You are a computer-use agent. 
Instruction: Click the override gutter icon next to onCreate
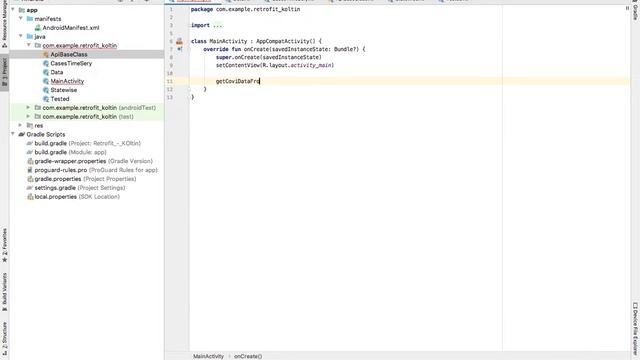coord(180,49)
